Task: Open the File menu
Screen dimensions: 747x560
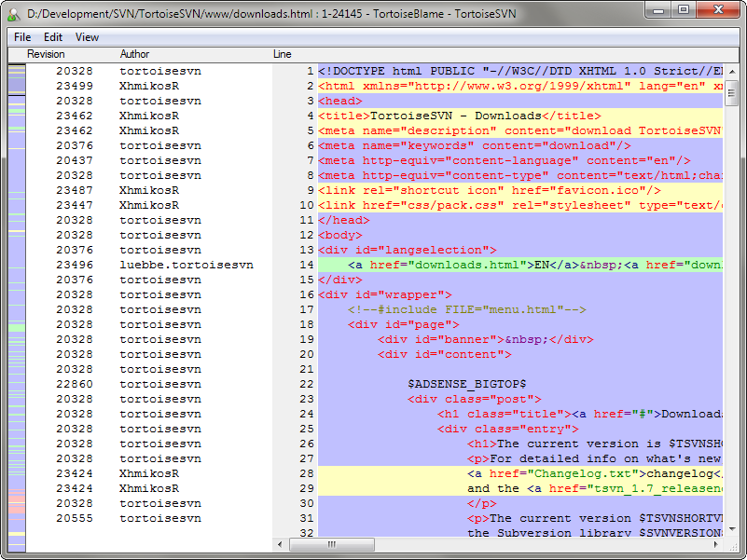Action: [x=22, y=37]
